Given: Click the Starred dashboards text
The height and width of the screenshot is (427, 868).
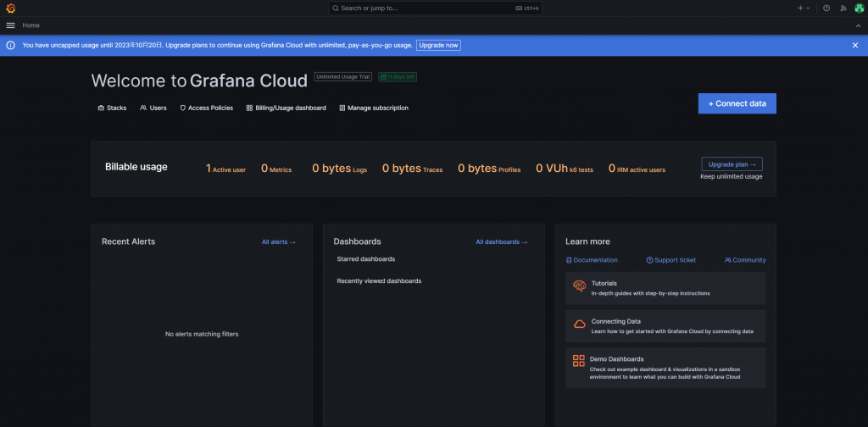Looking at the screenshot, I should (366, 259).
